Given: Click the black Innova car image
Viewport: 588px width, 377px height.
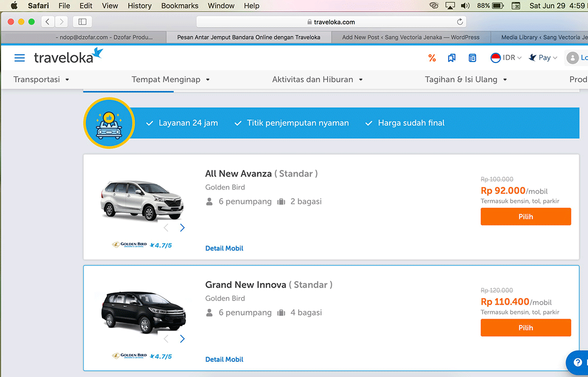Looking at the screenshot, I should point(144,312).
